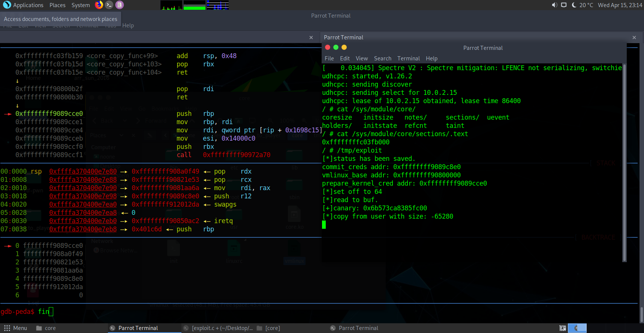Open the weather applet showing 20 °C

click(x=582, y=5)
